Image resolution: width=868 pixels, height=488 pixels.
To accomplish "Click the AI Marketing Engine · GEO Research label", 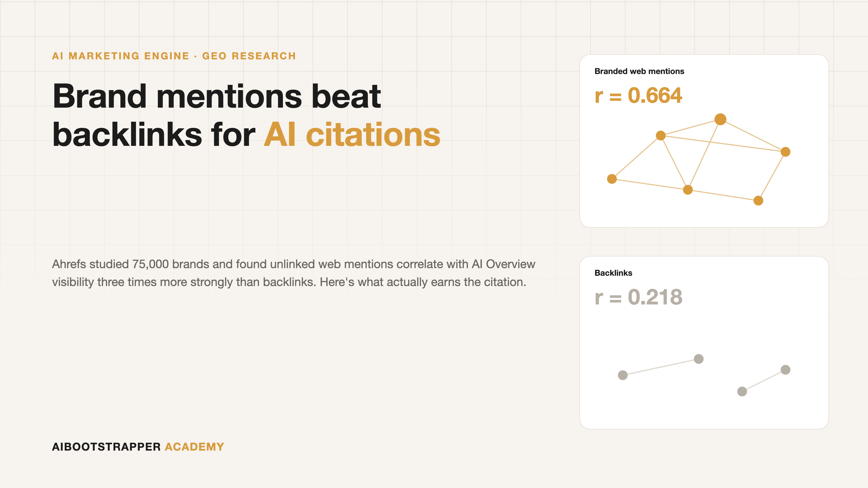I will pyautogui.click(x=174, y=56).
